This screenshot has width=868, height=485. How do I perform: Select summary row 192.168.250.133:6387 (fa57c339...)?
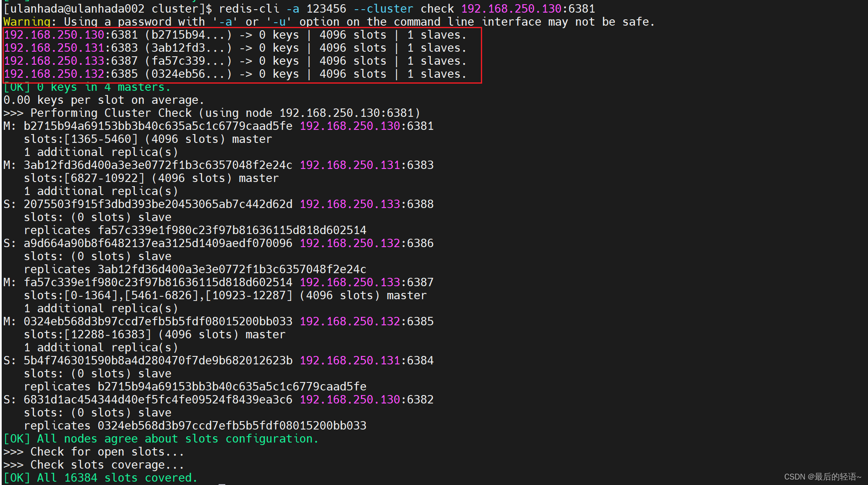coord(235,61)
